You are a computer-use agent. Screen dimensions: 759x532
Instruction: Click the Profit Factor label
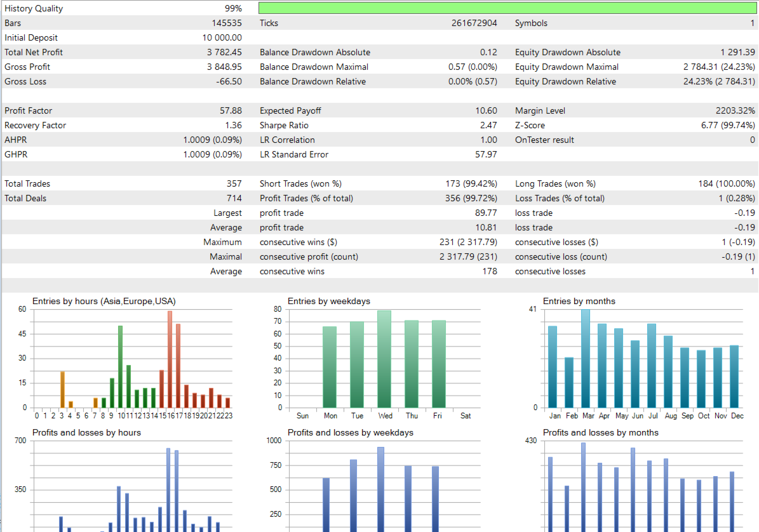click(28, 110)
